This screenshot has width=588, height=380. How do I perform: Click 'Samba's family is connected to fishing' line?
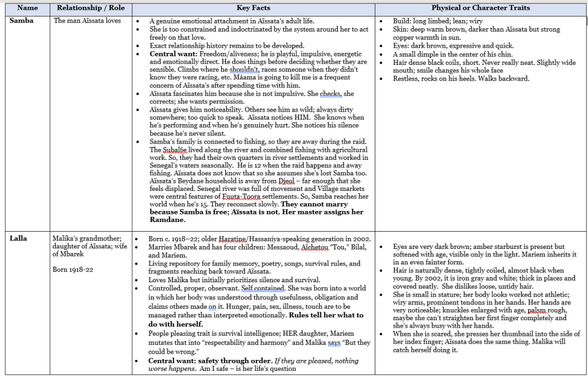(258, 141)
